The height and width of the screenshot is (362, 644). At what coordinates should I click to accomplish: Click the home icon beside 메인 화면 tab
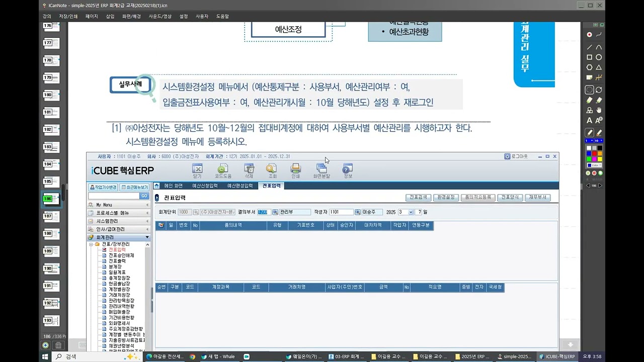coord(156,186)
